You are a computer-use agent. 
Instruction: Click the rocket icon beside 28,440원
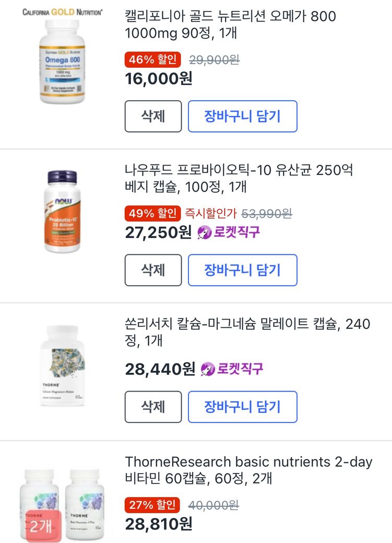pyautogui.click(x=208, y=370)
